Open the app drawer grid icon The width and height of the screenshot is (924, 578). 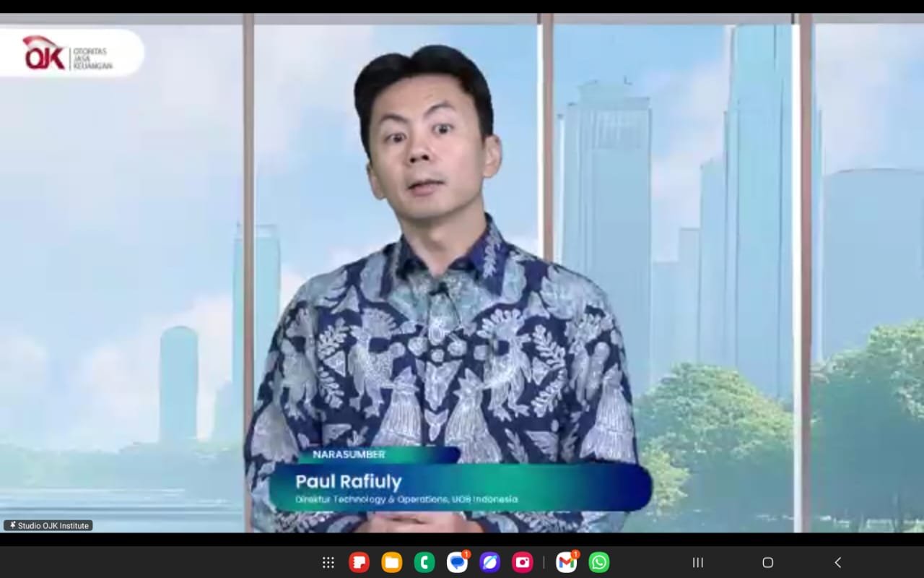tap(328, 562)
